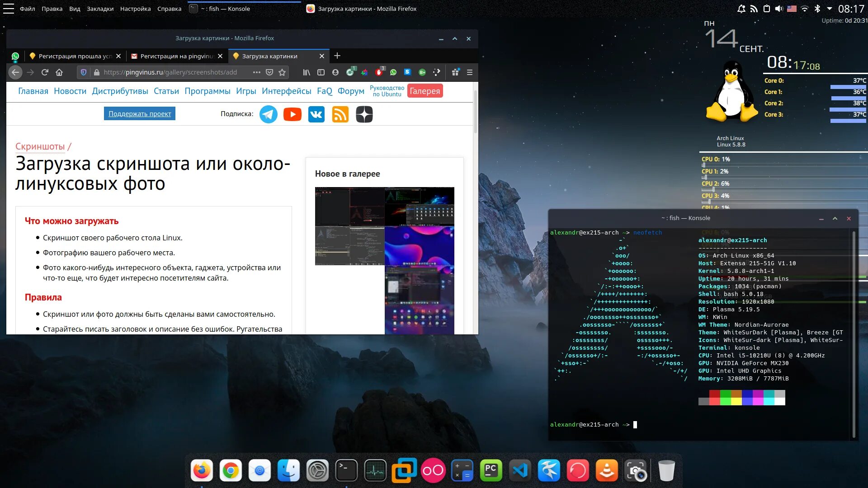Open Firefox Library icon

click(x=307, y=72)
